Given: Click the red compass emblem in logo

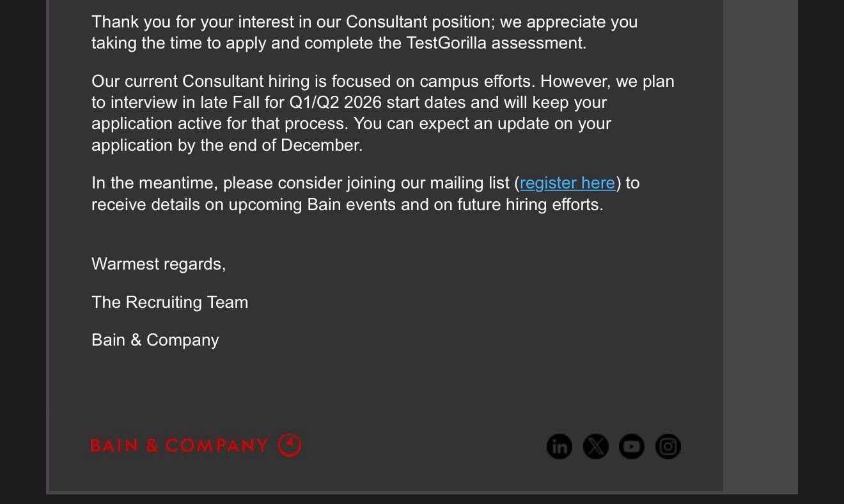Looking at the screenshot, I should pos(290,445).
